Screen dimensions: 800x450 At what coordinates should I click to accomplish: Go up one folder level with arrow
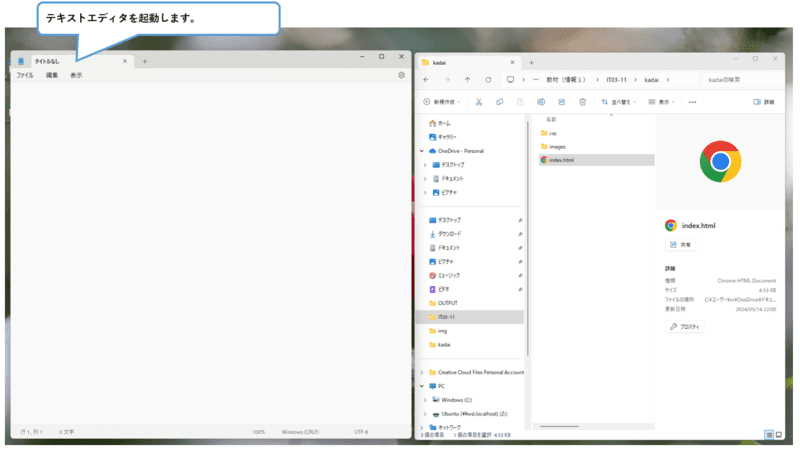click(x=467, y=80)
